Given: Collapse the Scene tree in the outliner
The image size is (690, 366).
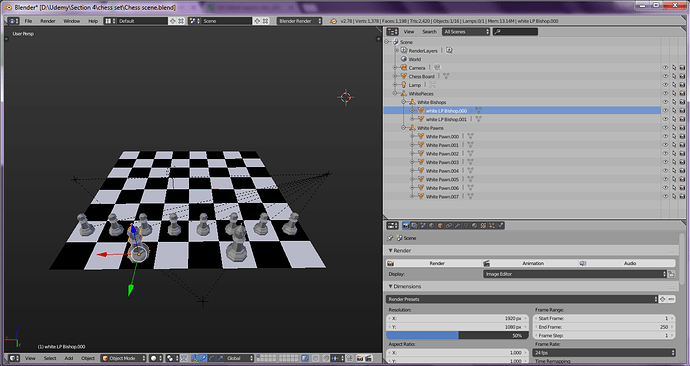Looking at the screenshot, I should pos(387,42).
